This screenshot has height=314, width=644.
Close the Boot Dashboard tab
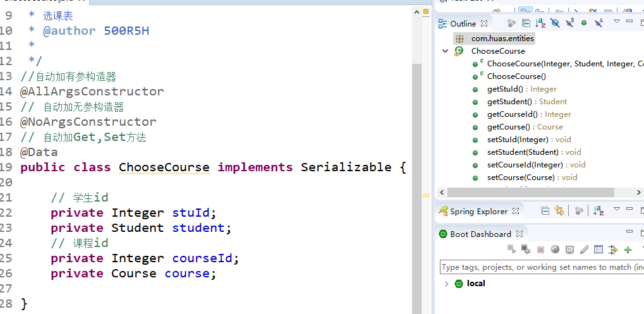point(519,234)
